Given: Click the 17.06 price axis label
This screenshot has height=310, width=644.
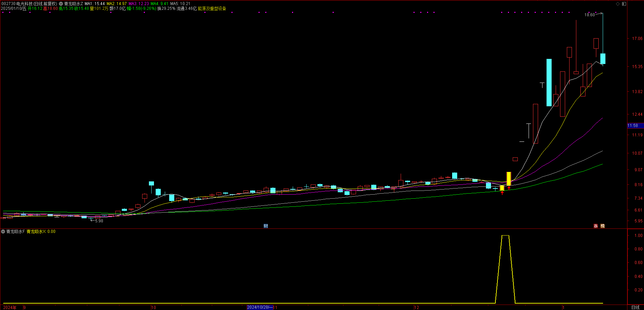Looking at the screenshot, I should (637, 39).
